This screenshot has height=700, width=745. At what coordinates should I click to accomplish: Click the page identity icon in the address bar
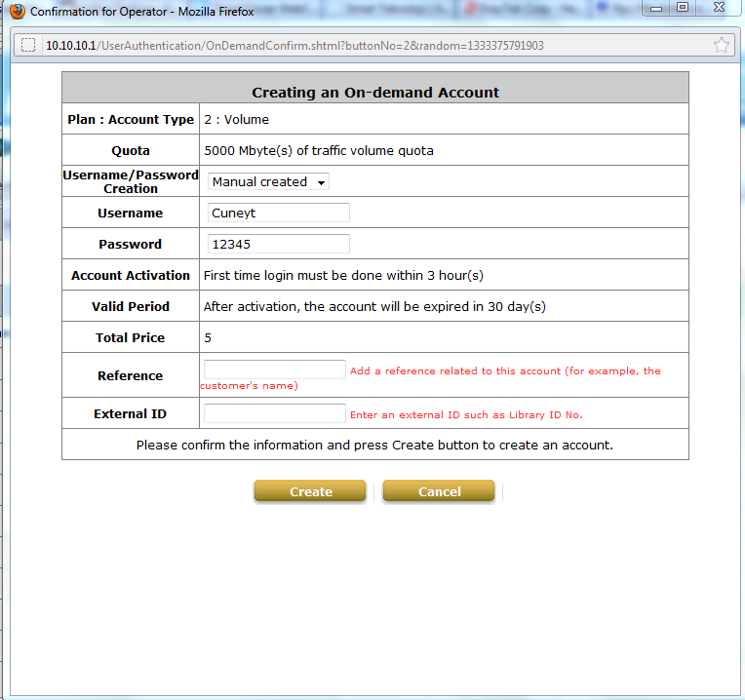pyautogui.click(x=28, y=46)
